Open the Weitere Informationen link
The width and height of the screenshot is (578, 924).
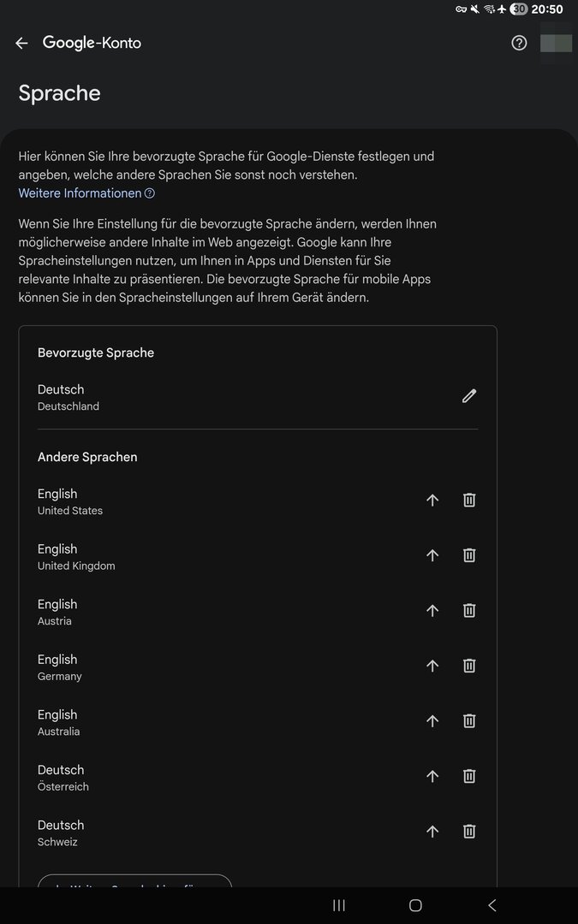pos(80,193)
